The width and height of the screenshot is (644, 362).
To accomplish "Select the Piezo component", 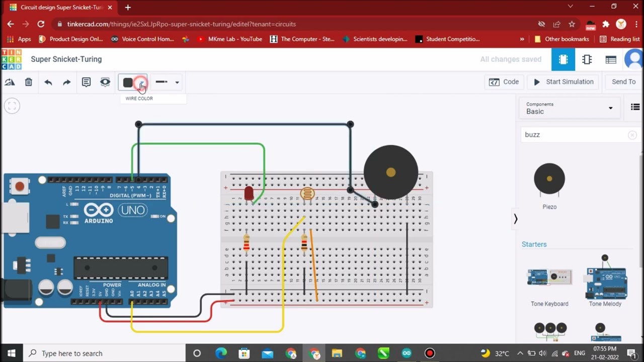I will (x=549, y=185).
